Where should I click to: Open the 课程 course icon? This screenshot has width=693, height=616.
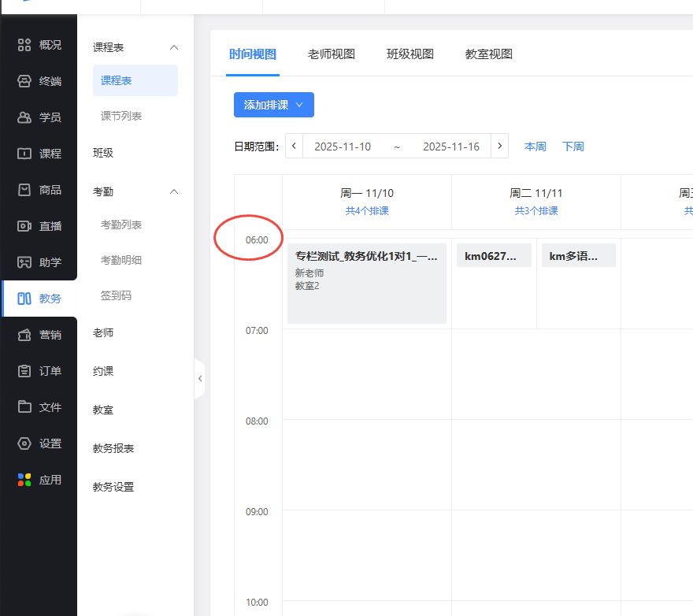pos(24,154)
